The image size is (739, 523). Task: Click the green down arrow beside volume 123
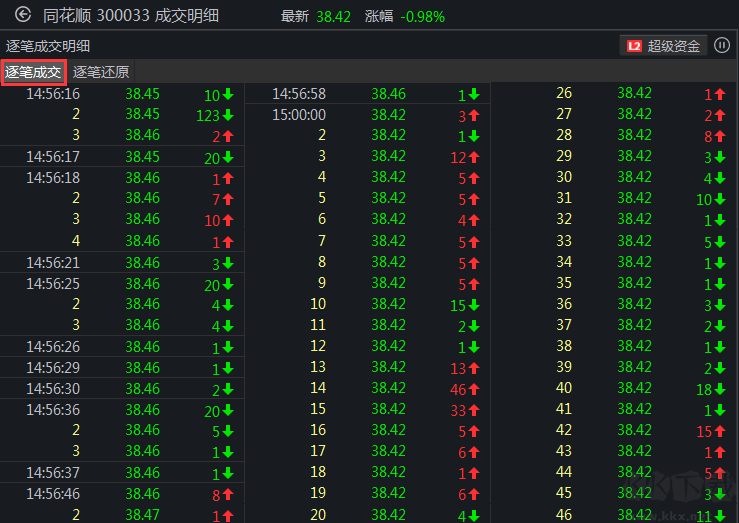point(228,115)
